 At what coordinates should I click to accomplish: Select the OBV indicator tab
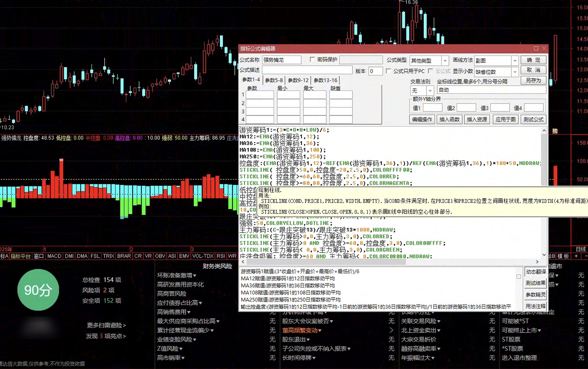(x=160, y=256)
